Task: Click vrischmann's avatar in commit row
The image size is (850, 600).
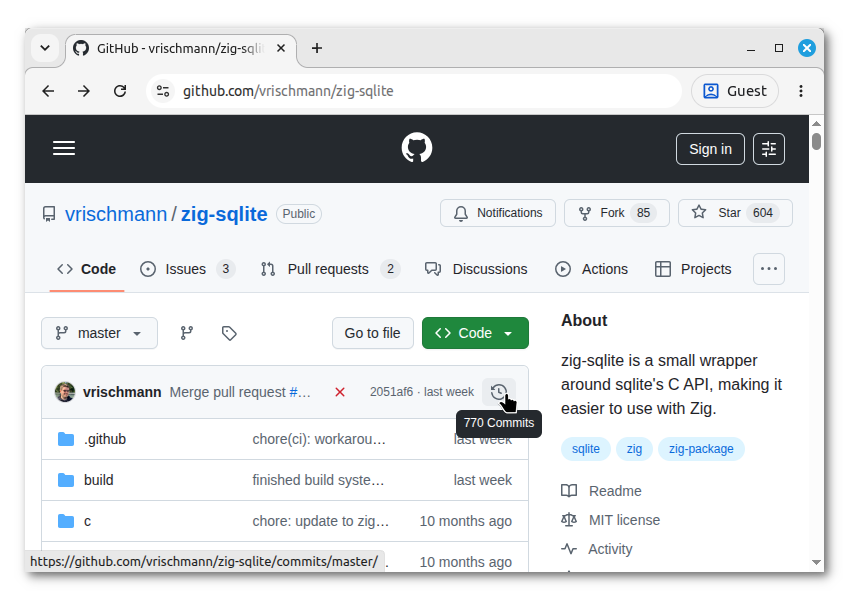Action: tap(65, 391)
